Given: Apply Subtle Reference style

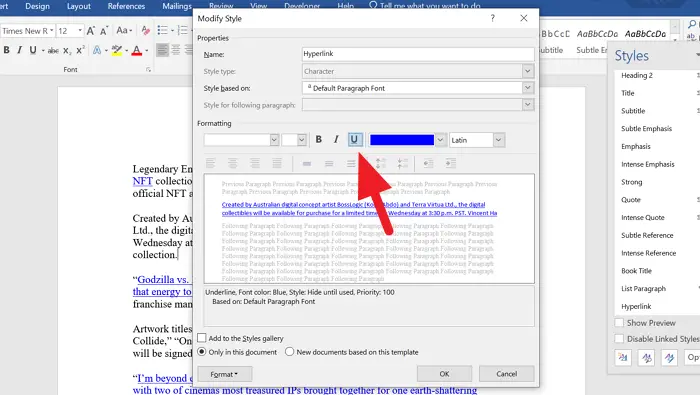Looking at the screenshot, I should click(647, 235).
